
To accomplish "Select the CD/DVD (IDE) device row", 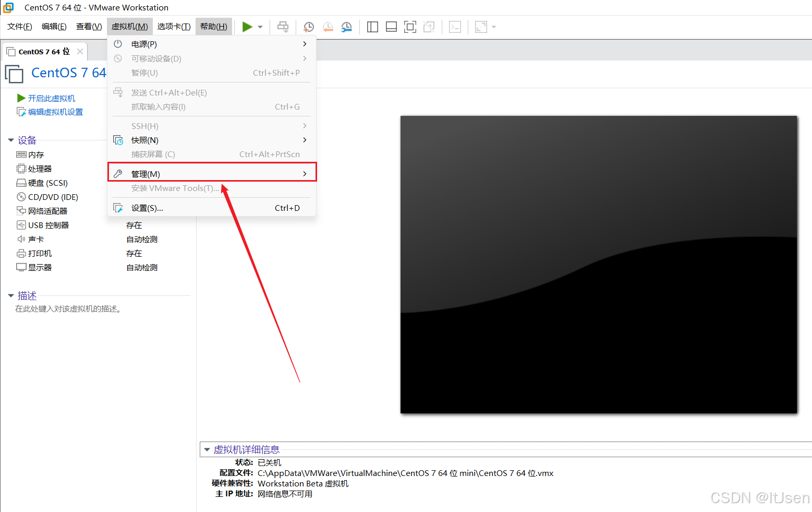I will (x=47, y=197).
